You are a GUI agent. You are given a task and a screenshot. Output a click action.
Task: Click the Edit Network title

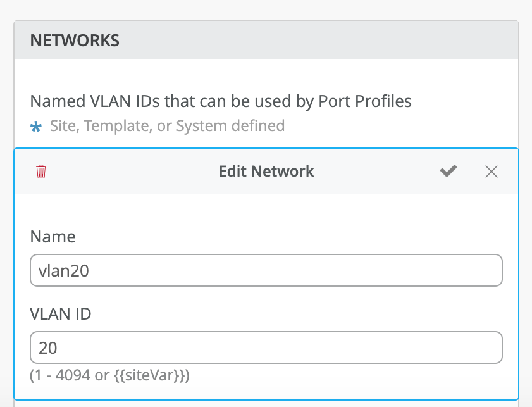266,171
